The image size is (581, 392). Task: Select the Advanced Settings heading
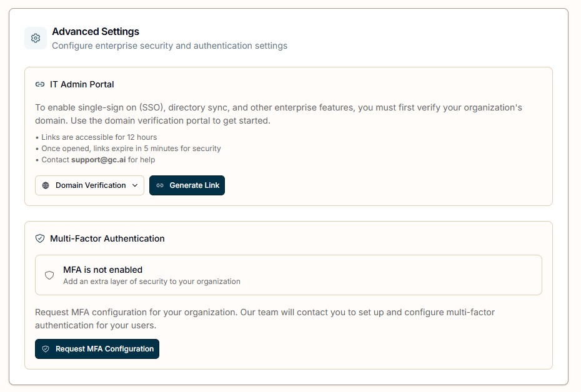(x=96, y=32)
